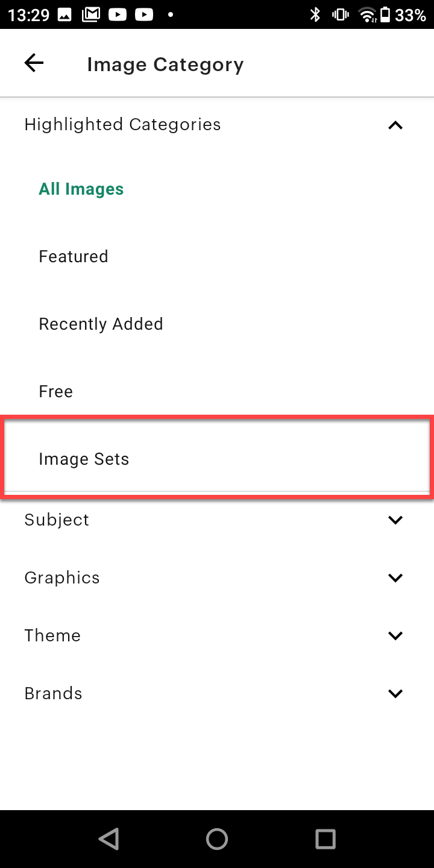
Task: Tap the YouTube notification icon
Action: click(x=118, y=13)
